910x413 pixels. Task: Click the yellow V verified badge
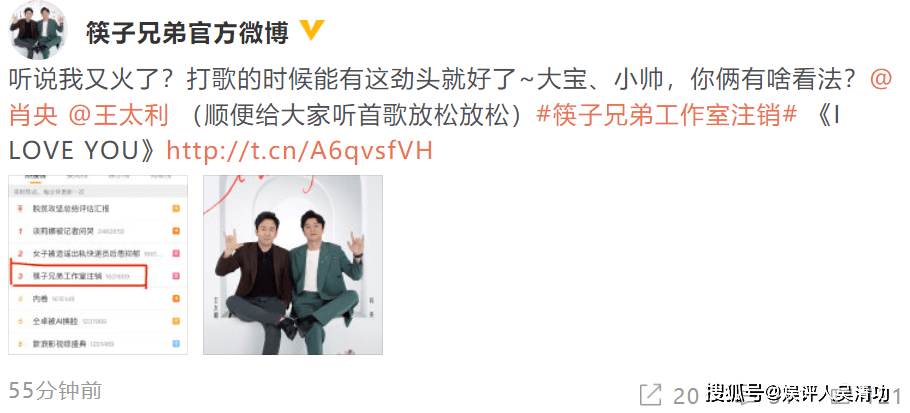click(312, 31)
